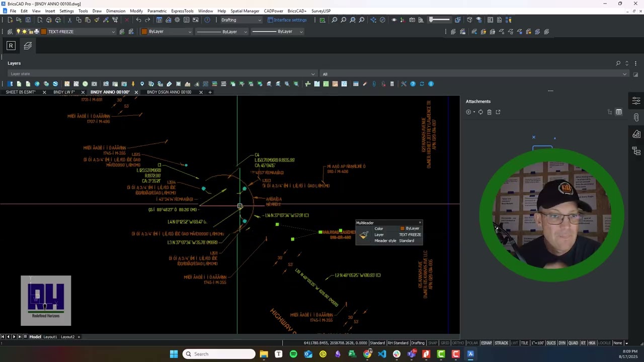Click the New drawing icon
The height and width of the screenshot is (362, 644).
10,20
